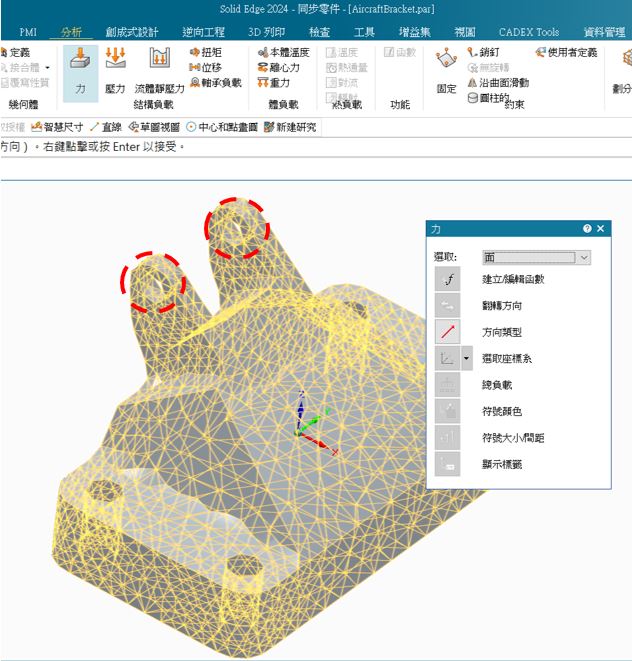632x661 pixels.
Task: Click the 總負載 total load icon
Action: 447,385
